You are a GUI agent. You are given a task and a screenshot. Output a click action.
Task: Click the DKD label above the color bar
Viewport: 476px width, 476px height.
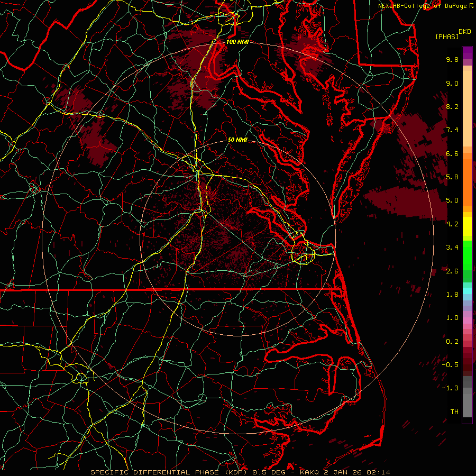[464, 32]
